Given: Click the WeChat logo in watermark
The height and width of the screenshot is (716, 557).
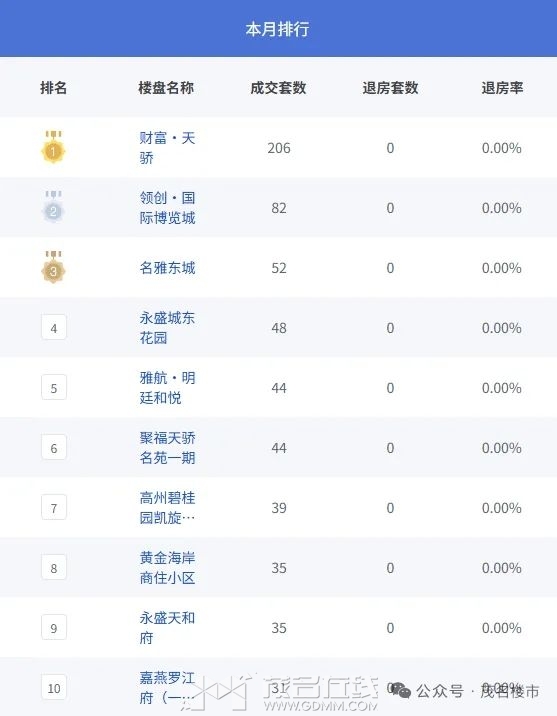Looking at the screenshot, I should 401,690.
